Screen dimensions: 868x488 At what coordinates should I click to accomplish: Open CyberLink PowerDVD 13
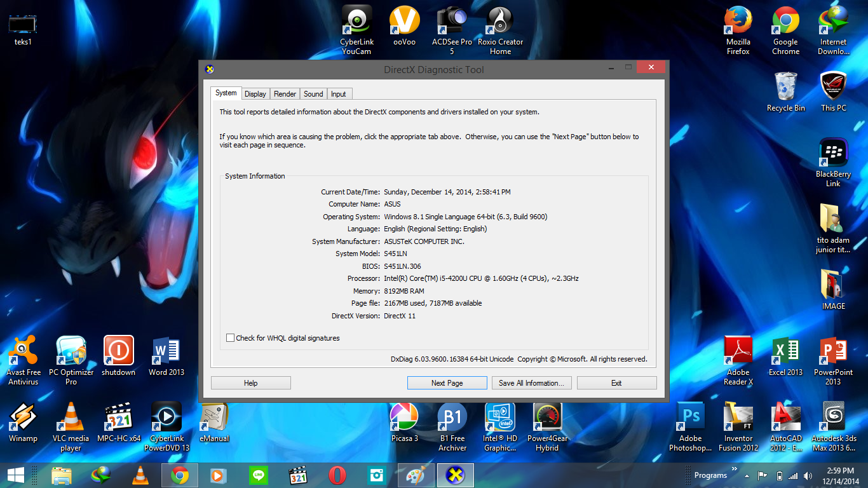coord(166,416)
